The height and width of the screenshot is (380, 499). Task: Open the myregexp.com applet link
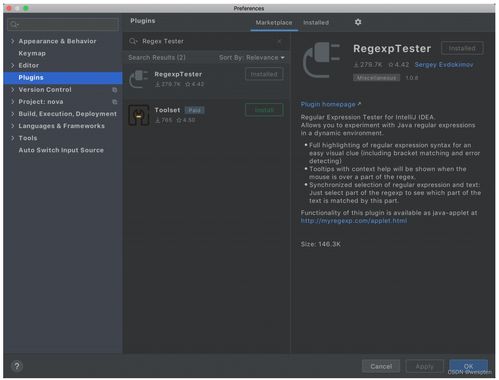pos(353,221)
